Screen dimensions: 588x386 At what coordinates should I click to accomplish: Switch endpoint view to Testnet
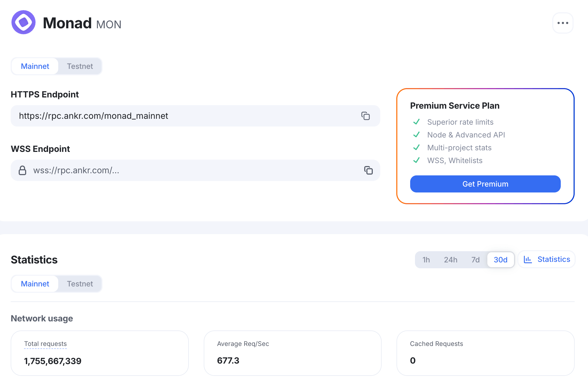pyautogui.click(x=80, y=66)
